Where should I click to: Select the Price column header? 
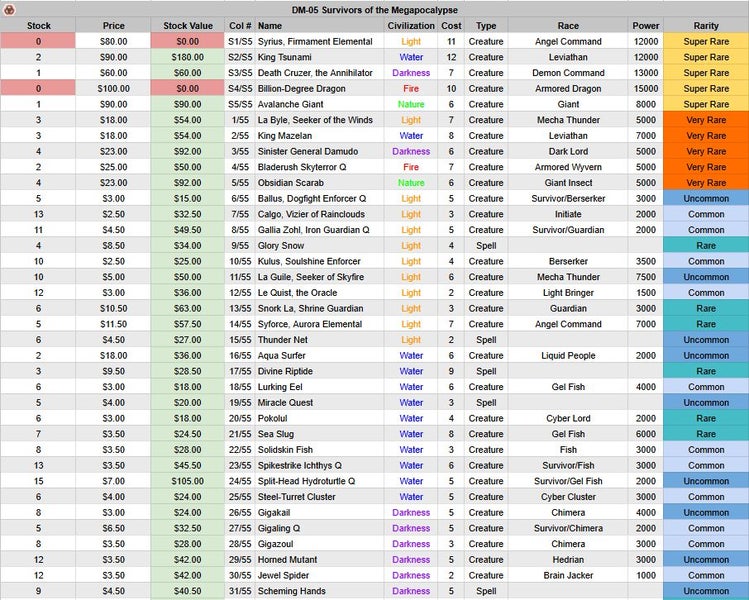[x=113, y=26]
